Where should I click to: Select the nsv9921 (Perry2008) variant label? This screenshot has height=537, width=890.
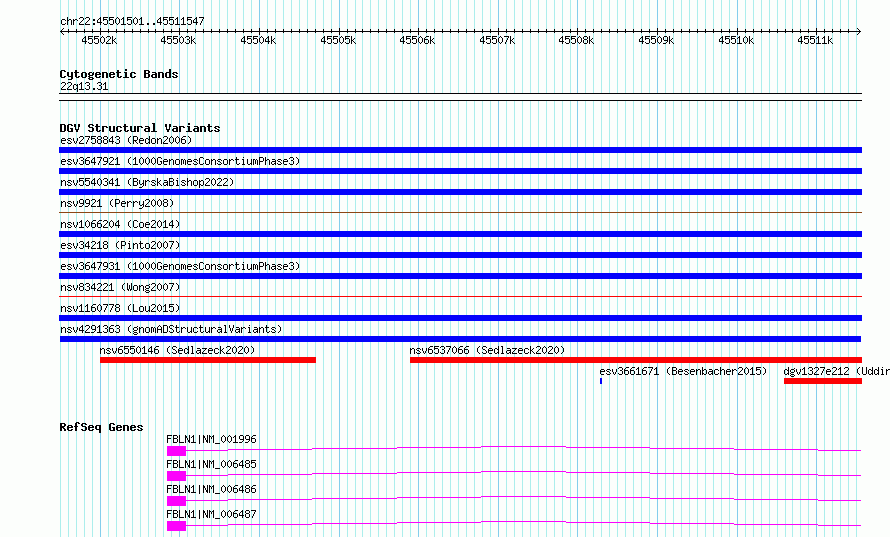117,203
